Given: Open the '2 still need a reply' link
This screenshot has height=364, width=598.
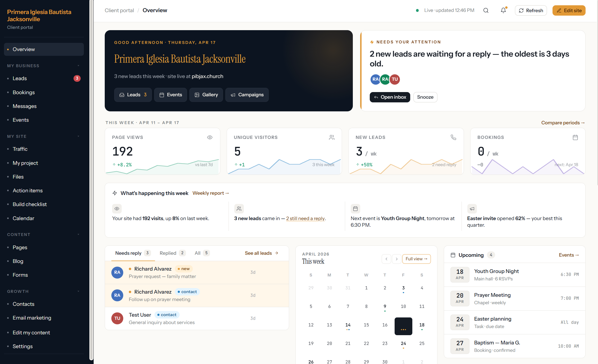Looking at the screenshot, I should click(x=305, y=218).
